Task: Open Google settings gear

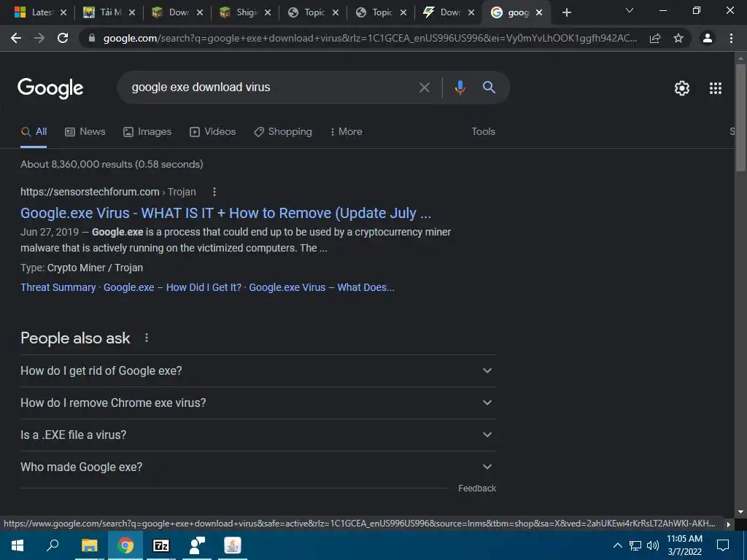Action: (x=682, y=88)
